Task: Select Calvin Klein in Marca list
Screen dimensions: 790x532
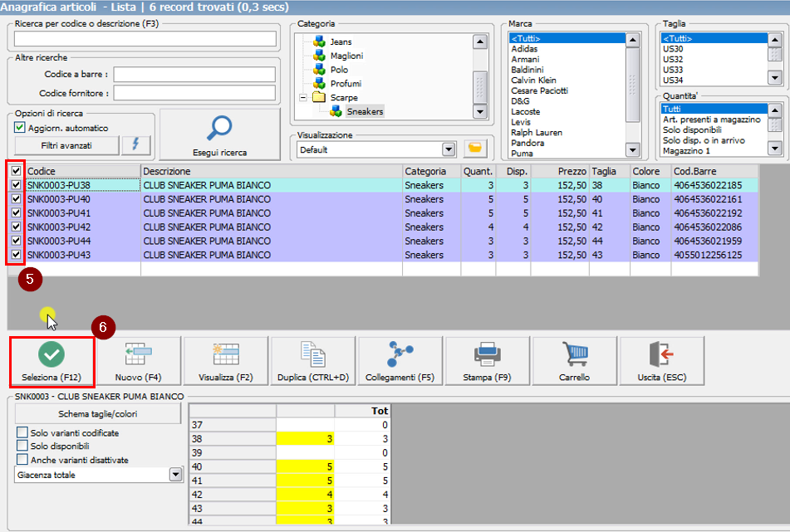Action: pyautogui.click(x=533, y=80)
